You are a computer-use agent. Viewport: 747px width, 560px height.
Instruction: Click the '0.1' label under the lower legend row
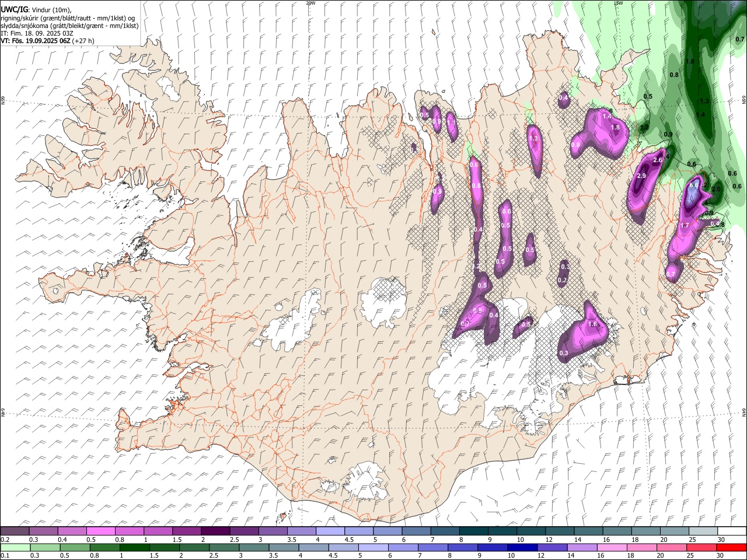click(x=5, y=556)
